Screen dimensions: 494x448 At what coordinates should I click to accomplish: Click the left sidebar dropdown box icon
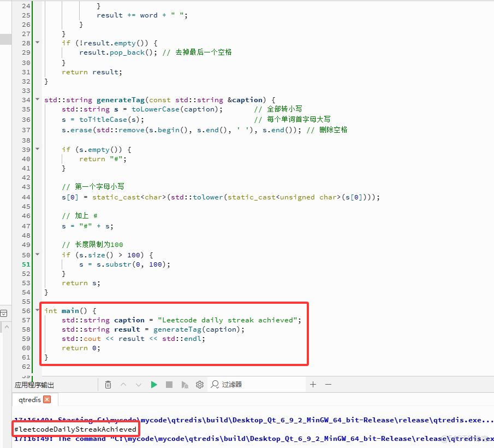[4, 314]
